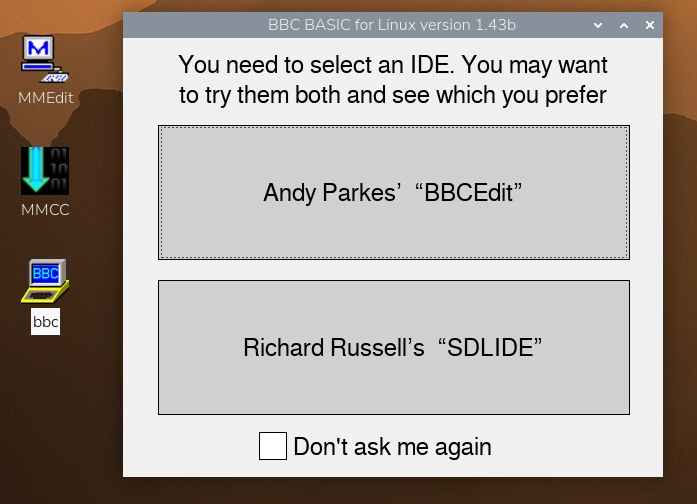
Task: Tick the Don't ask me again checkbox
Action: (x=273, y=446)
